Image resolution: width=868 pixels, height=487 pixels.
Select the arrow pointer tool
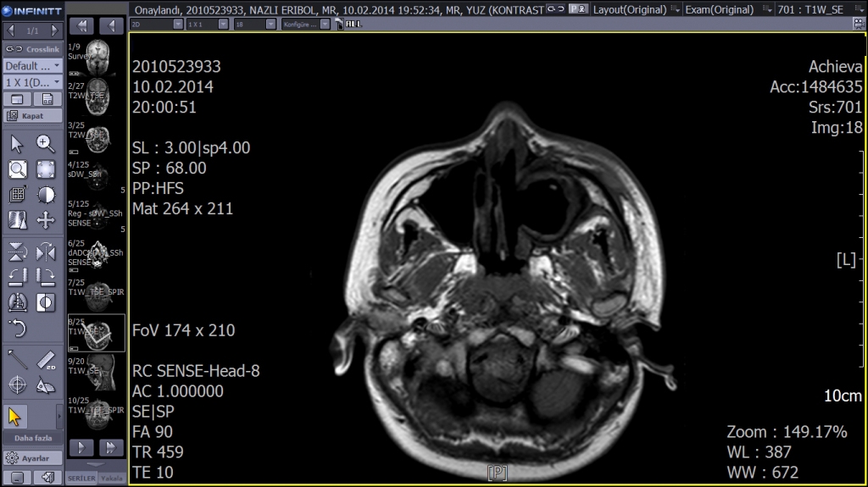click(x=17, y=143)
